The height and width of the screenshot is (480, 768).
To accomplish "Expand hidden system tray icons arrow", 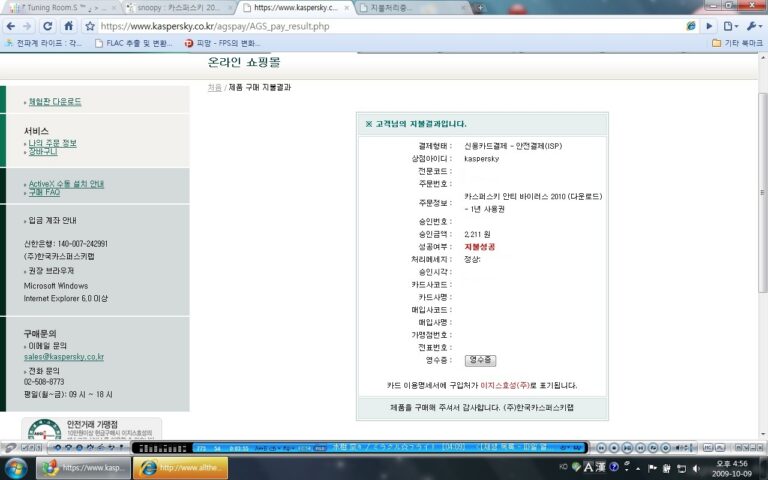I will (x=638, y=469).
